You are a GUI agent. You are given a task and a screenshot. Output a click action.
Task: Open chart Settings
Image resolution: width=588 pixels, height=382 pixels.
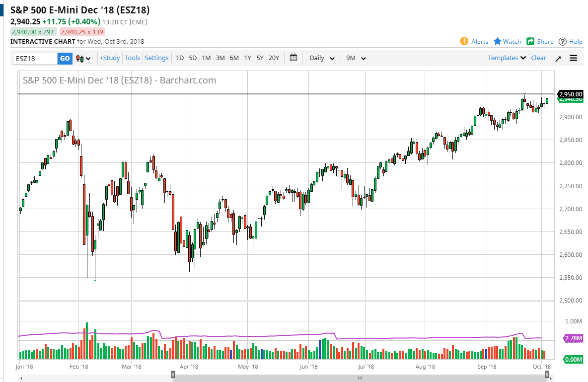pos(156,58)
